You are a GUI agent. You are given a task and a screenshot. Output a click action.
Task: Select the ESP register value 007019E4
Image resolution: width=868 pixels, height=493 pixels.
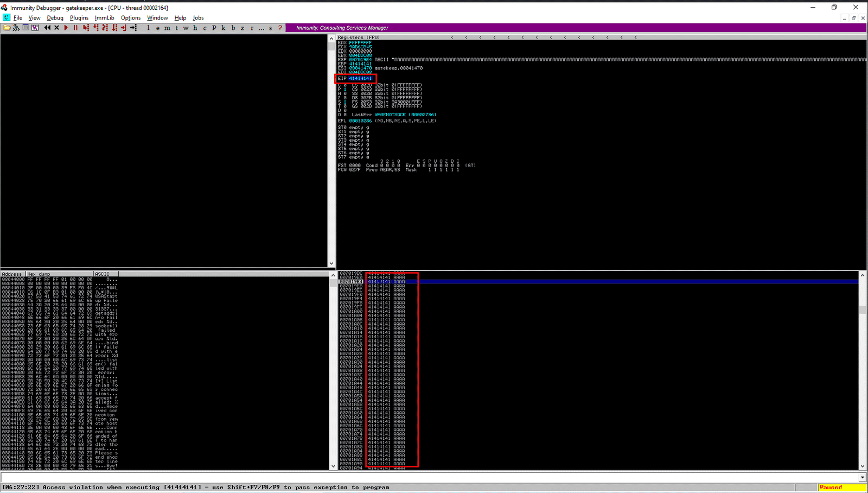360,60
